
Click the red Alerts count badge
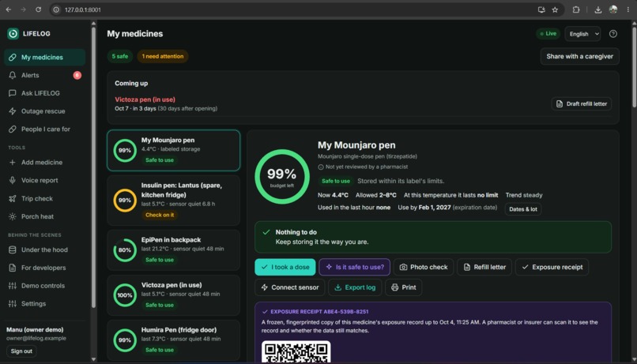point(77,75)
